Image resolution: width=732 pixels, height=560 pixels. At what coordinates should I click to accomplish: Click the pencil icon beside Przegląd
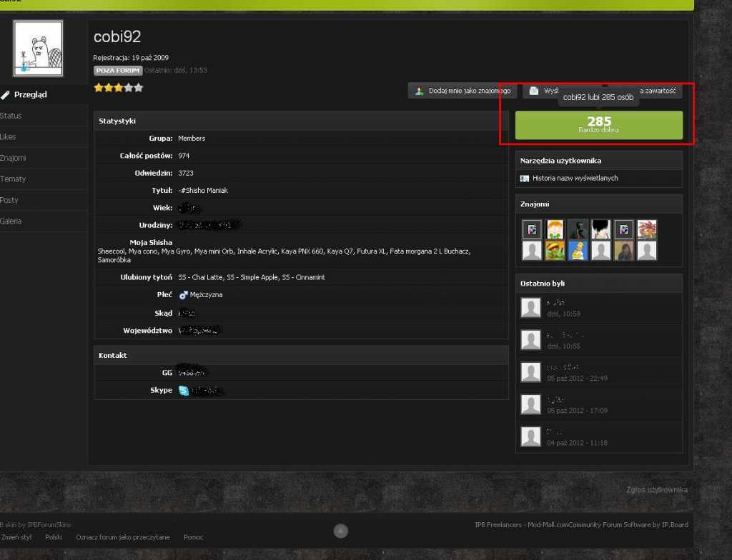click(x=6, y=94)
